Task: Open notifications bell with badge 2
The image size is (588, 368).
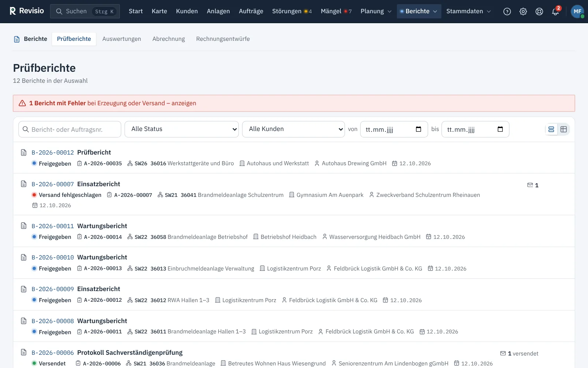Action: pos(556,11)
